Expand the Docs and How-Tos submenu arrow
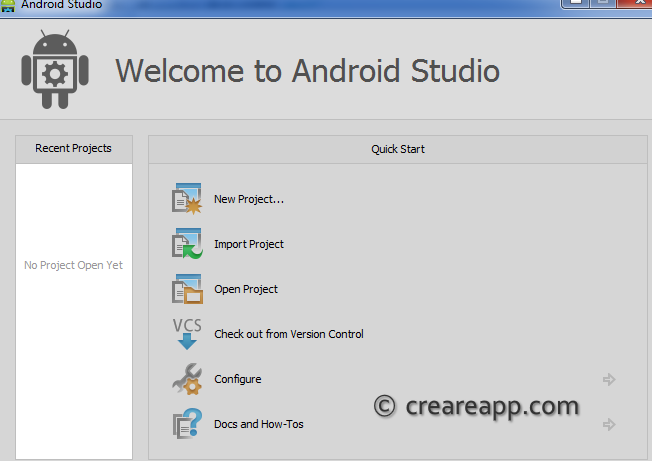This screenshot has height=461, width=652. point(609,424)
